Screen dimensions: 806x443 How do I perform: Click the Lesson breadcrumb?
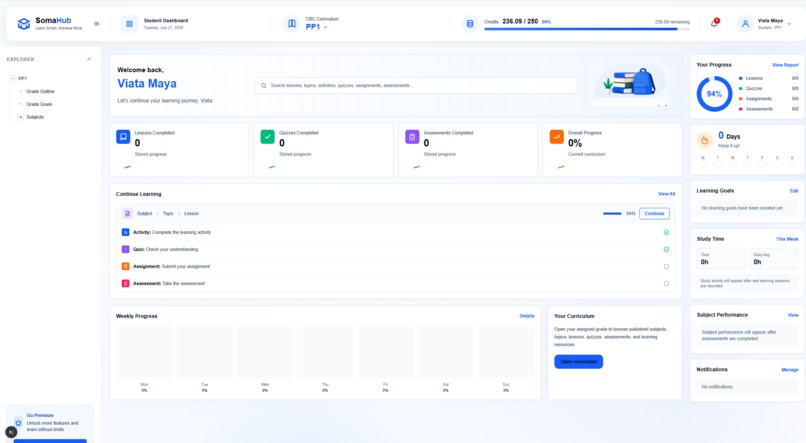191,213
